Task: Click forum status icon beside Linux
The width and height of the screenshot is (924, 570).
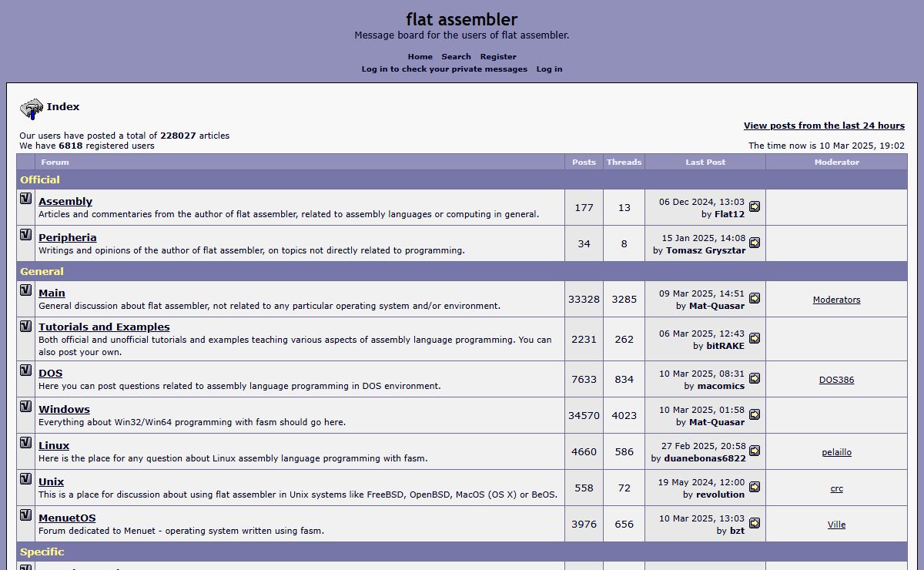Action: click(25, 443)
